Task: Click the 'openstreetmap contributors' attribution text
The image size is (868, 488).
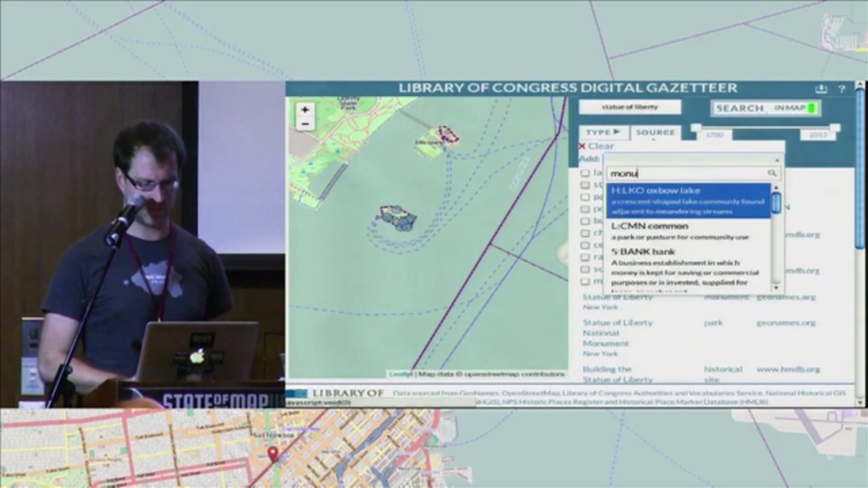Action: click(x=514, y=374)
